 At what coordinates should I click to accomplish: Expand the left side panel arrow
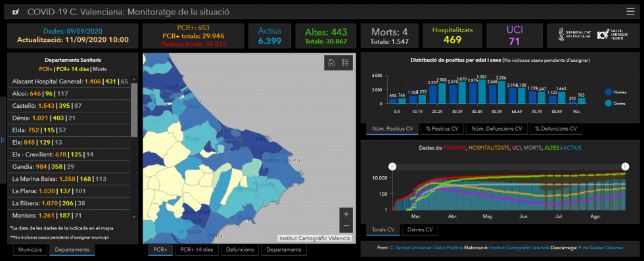pos(3,140)
